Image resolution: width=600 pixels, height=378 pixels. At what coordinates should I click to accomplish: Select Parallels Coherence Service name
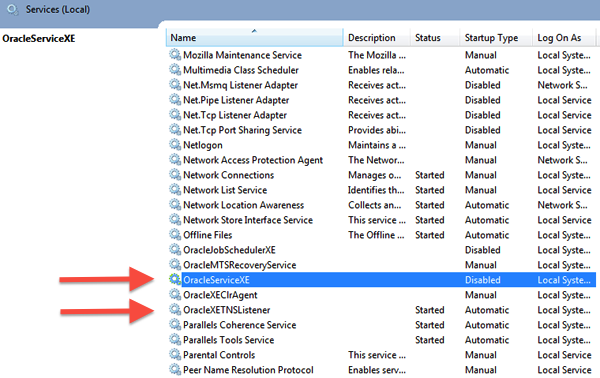(240, 325)
